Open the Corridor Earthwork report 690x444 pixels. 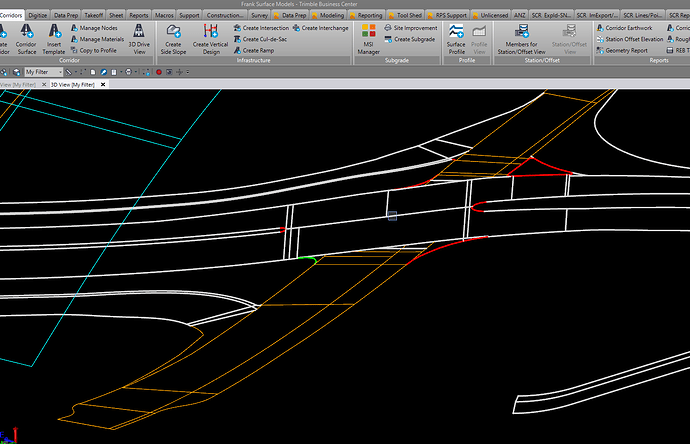(624, 28)
